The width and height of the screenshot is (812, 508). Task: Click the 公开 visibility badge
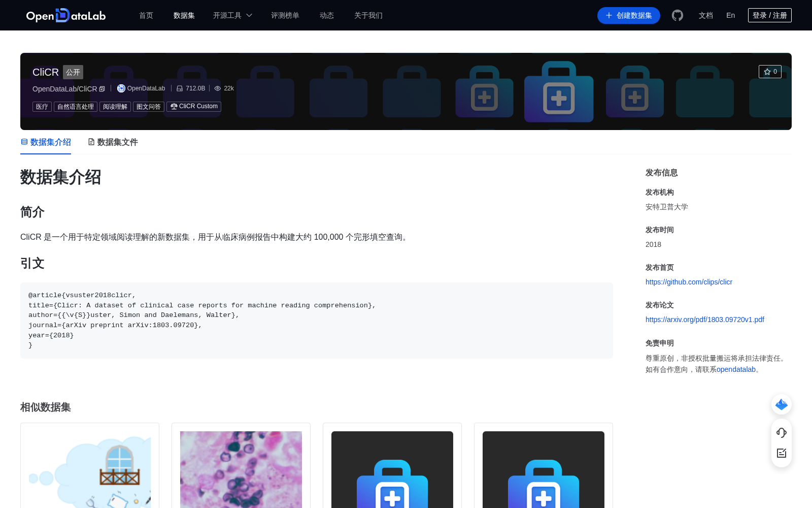tap(73, 72)
